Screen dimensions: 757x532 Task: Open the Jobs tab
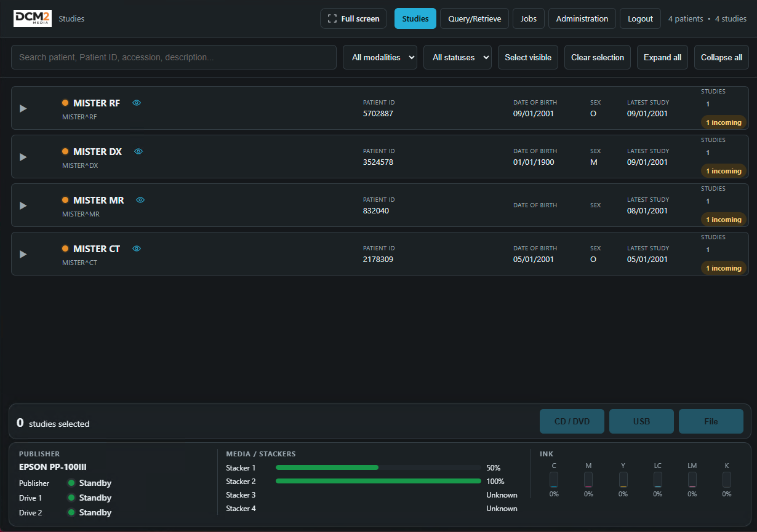529,18
